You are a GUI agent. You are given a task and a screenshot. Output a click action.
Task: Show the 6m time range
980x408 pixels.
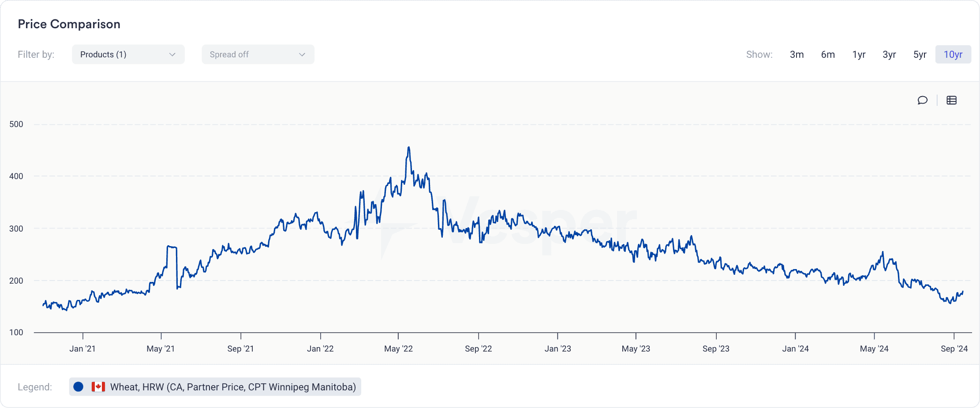[828, 54]
